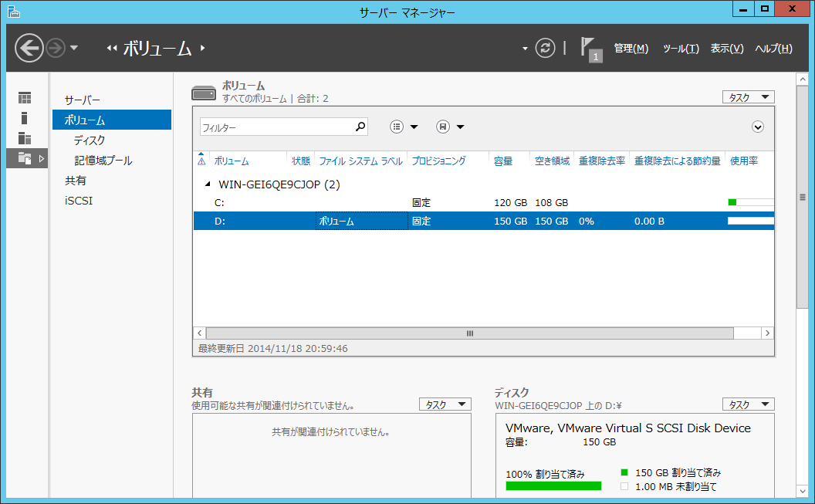
Task: Click the refresh icon in header
Action: [x=545, y=48]
